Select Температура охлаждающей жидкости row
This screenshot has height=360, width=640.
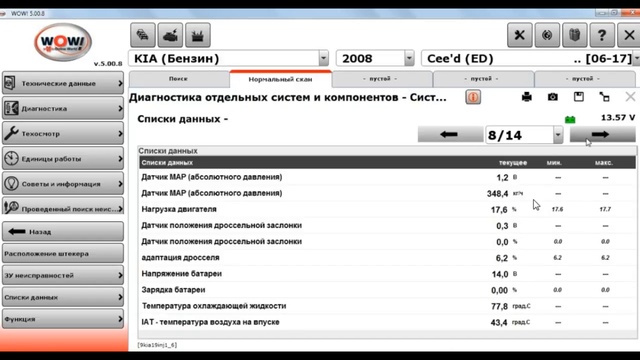point(387,306)
